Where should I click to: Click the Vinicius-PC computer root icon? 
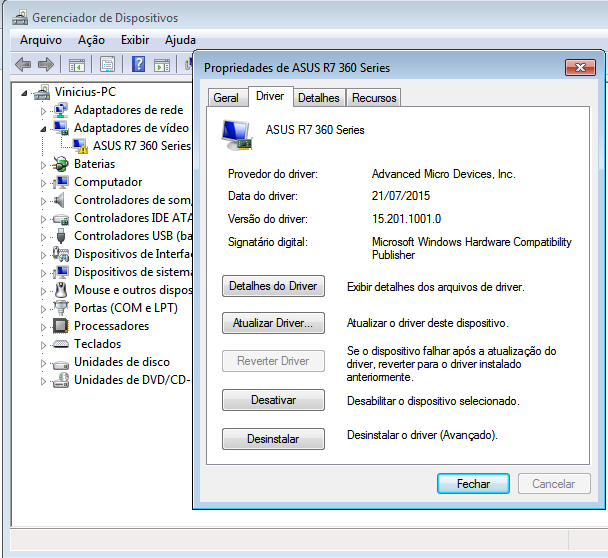[42, 92]
